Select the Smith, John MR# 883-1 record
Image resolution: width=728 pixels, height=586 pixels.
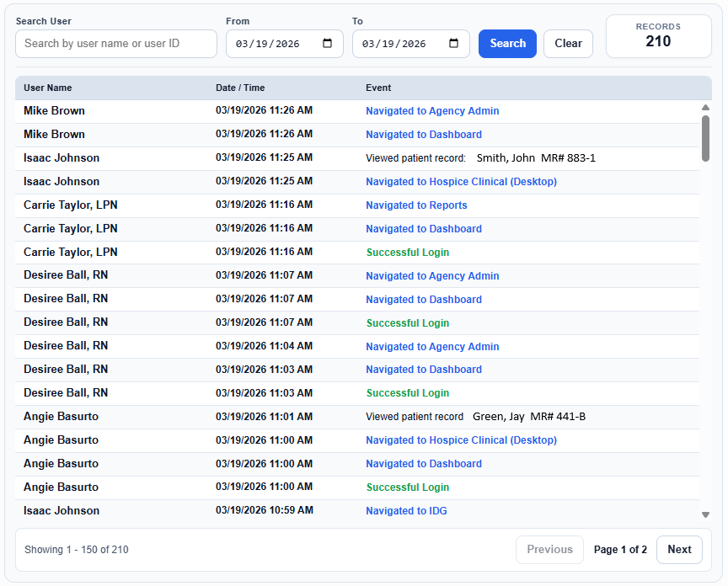click(x=536, y=158)
